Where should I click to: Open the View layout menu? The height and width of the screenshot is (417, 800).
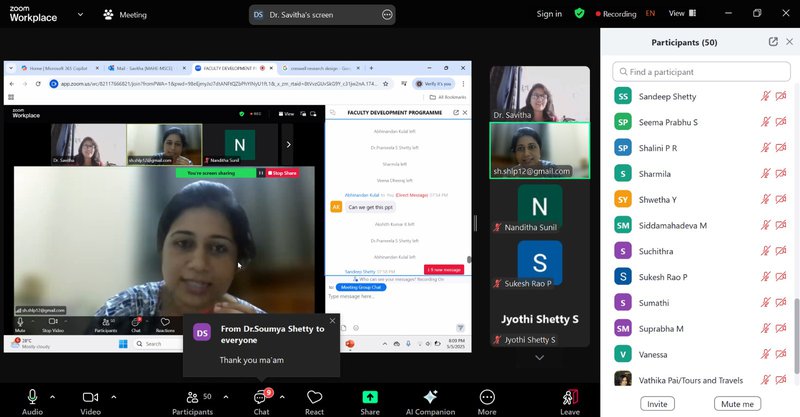tap(682, 13)
